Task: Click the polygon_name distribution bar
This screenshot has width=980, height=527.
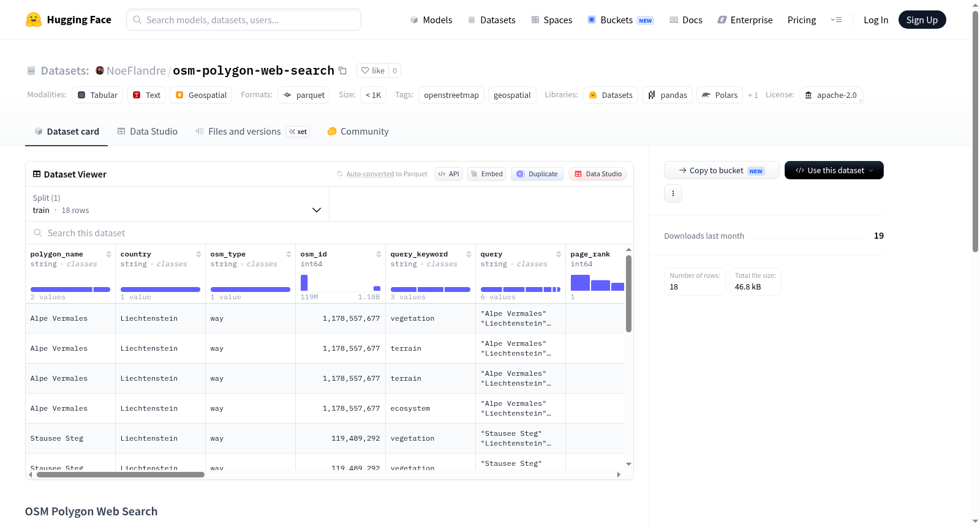Action: pyautogui.click(x=70, y=290)
